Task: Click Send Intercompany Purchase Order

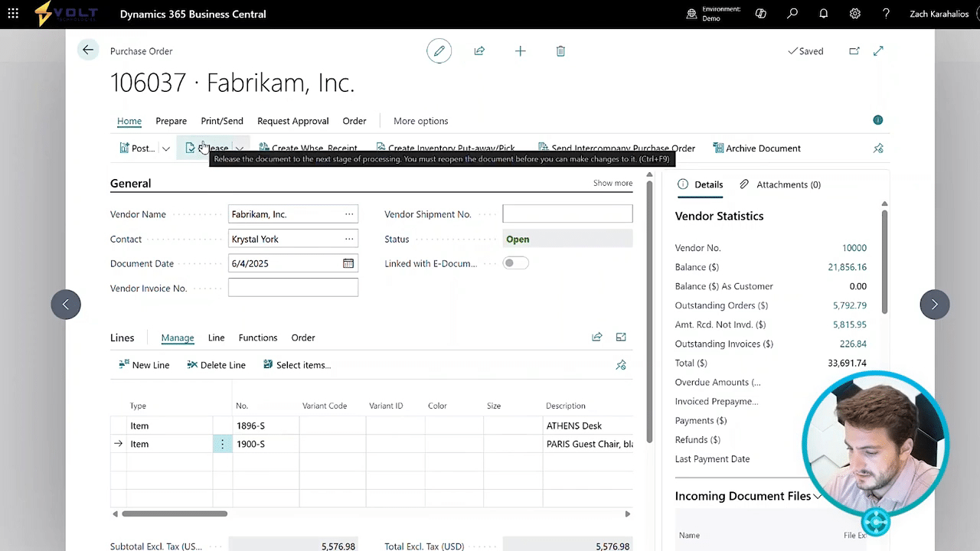Action: pyautogui.click(x=617, y=148)
